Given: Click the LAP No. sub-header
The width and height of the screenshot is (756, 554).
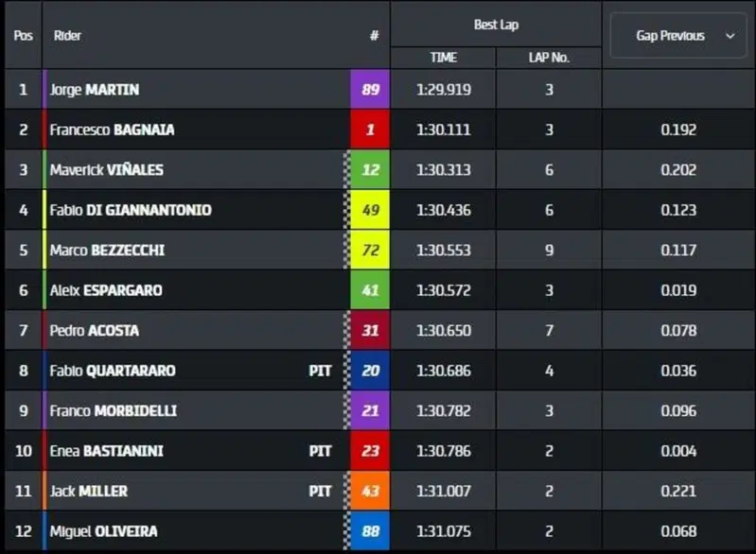Looking at the screenshot, I should (x=549, y=58).
